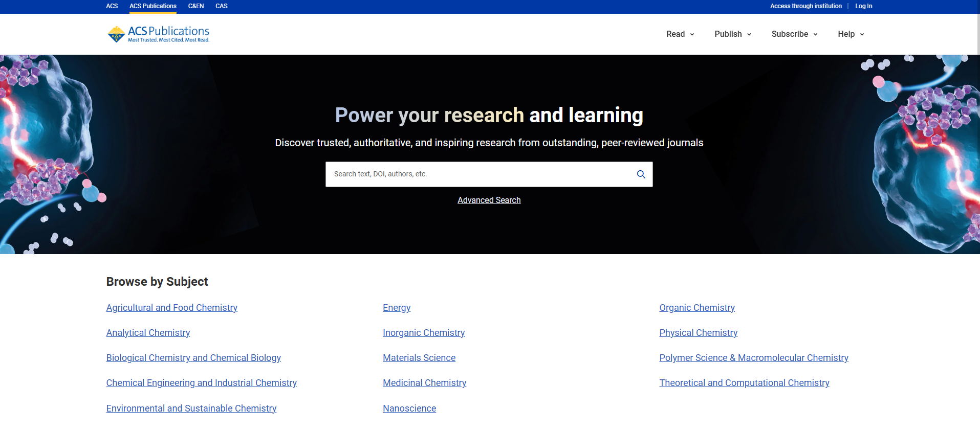Browse Environmental and Sustainable Chemistry
Image resolution: width=980 pixels, height=432 pixels.
191,408
